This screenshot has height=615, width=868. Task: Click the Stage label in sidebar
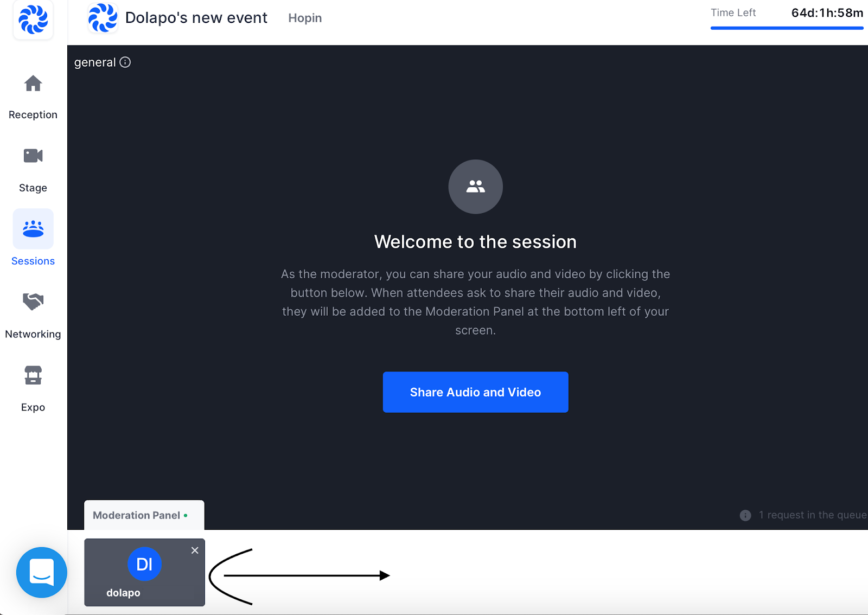click(x=33, y=188)
